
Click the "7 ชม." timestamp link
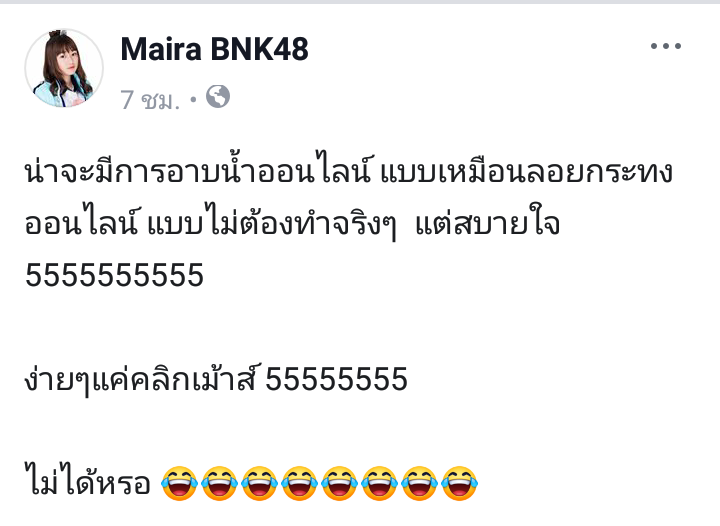(150, 99)
